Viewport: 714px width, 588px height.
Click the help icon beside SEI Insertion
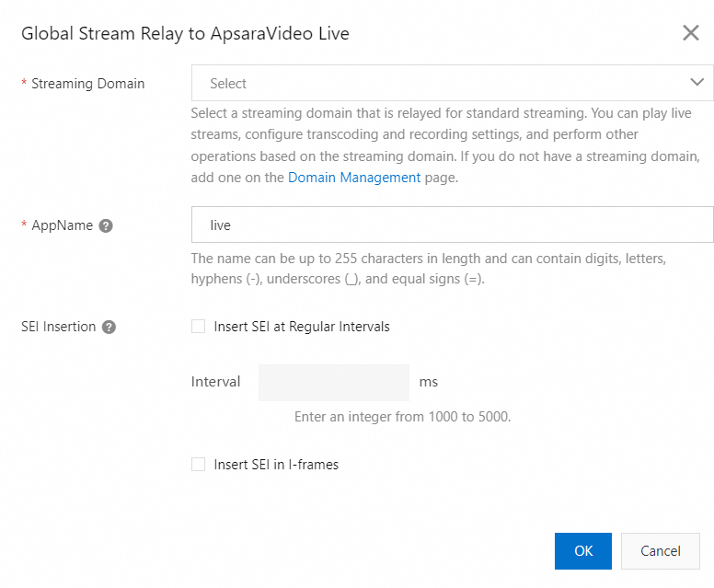(109, 327)
